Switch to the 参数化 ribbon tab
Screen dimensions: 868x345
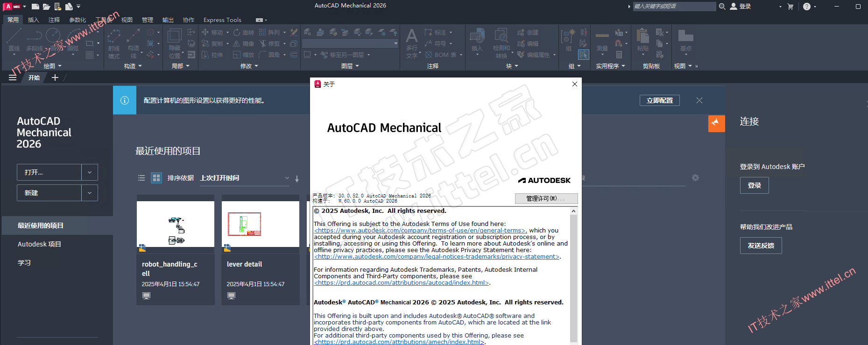pyautogui.click(x=78, y=20)
